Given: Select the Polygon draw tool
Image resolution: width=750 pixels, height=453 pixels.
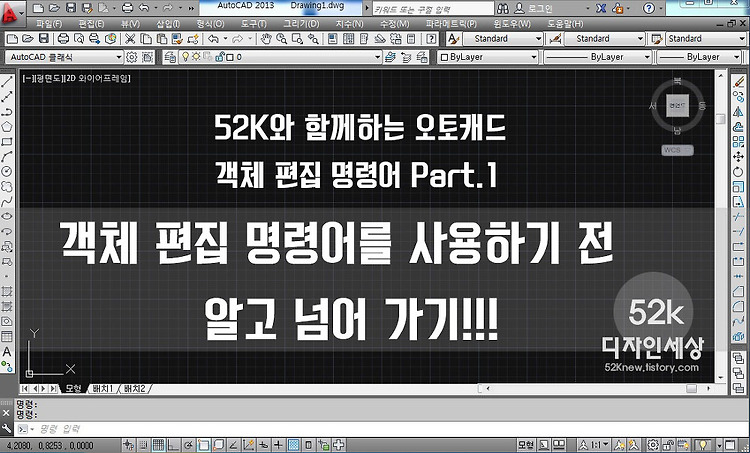Looking at the screenshot, I should [7, 127].
